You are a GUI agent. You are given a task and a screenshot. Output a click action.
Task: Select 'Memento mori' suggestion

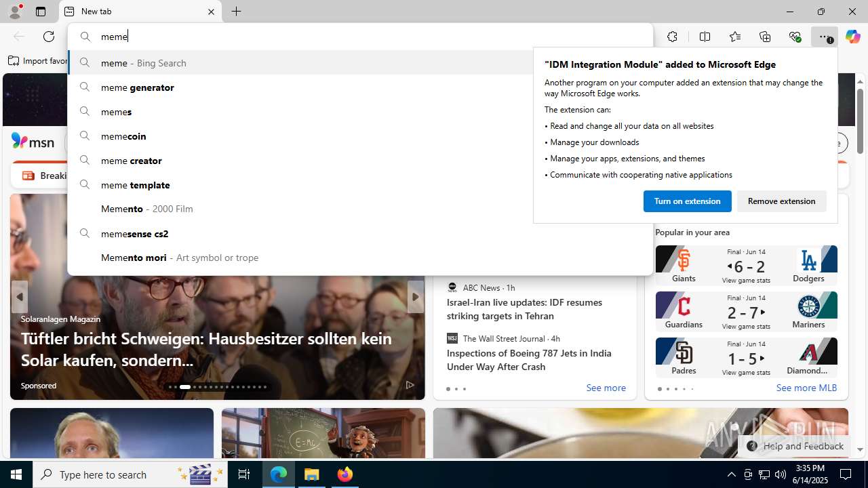(359, 258)
